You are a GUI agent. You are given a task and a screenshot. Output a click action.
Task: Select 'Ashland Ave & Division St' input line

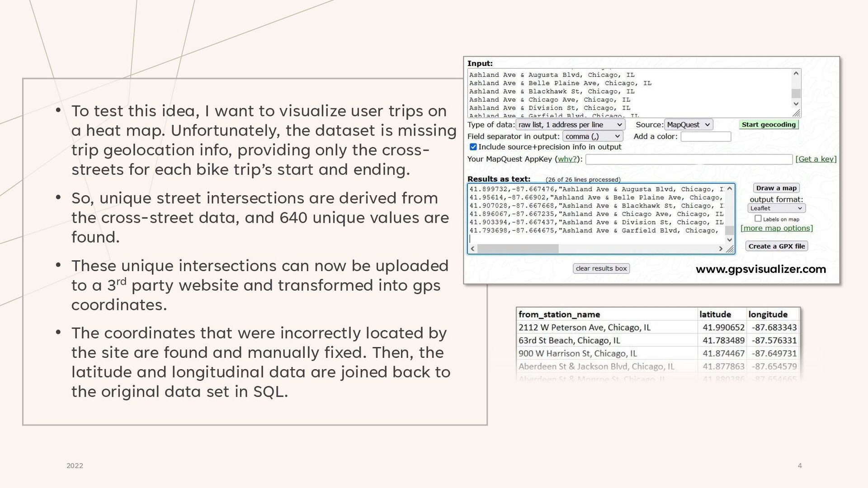[x=549, y=108]
